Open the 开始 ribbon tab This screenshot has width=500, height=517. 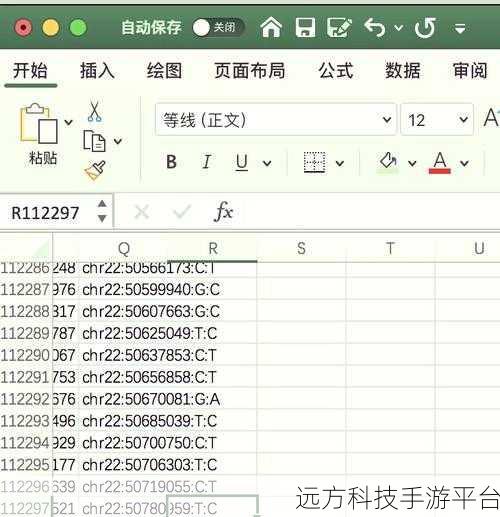pyautogui.click(x=30, y=71)
